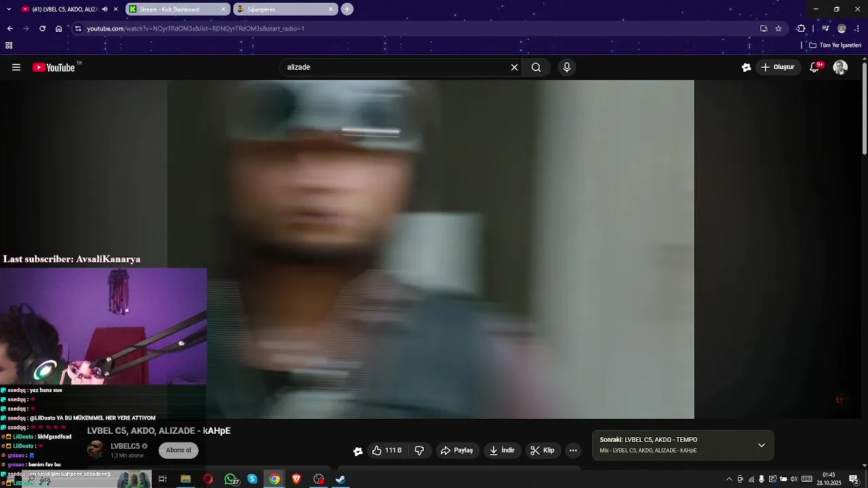The image size is (868, 488).
Task: Mute the YouTube tab via speaker icon
Action: pos(104,9)
